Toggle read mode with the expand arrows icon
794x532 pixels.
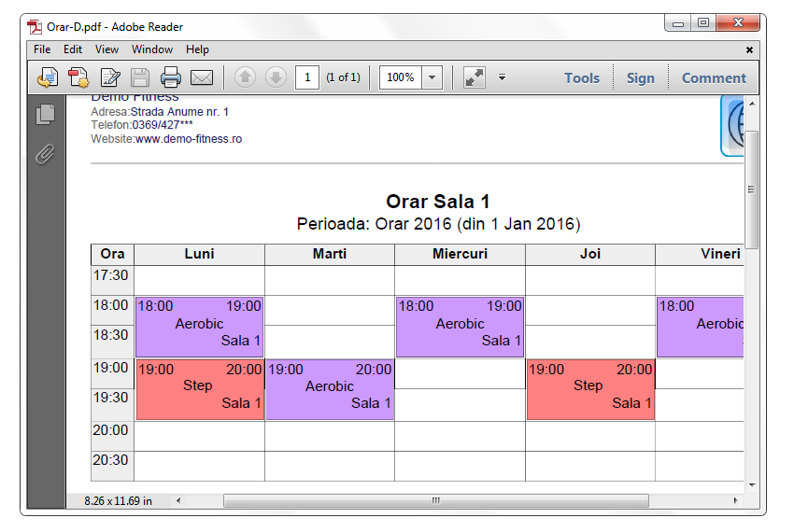475,77
